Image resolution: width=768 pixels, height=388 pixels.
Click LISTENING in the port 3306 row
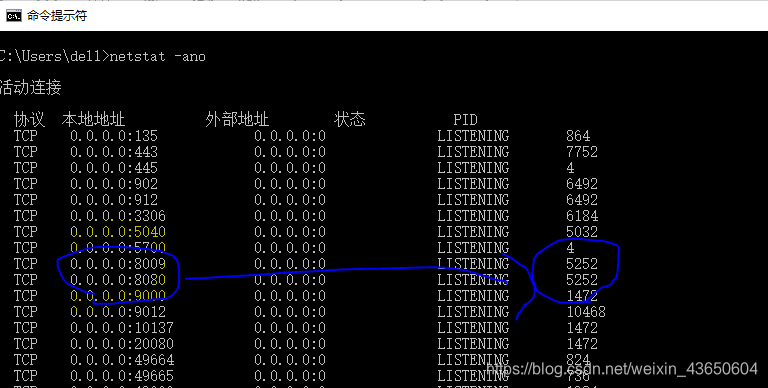click(473, 216)
